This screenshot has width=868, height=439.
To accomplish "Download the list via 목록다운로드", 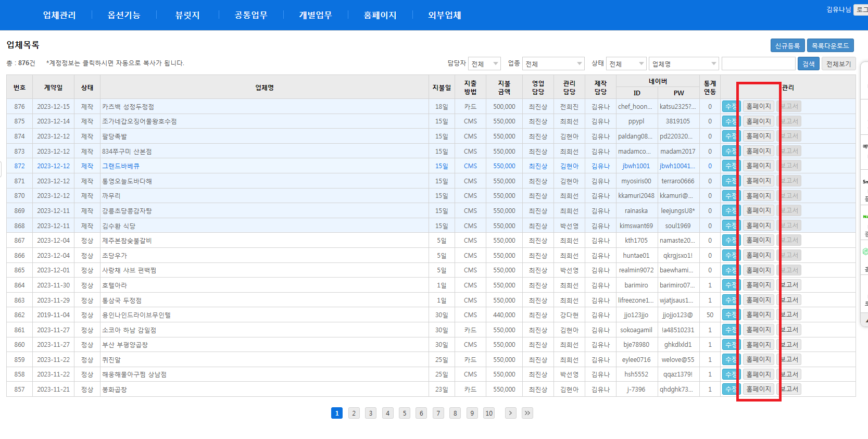I will point(830,46).
